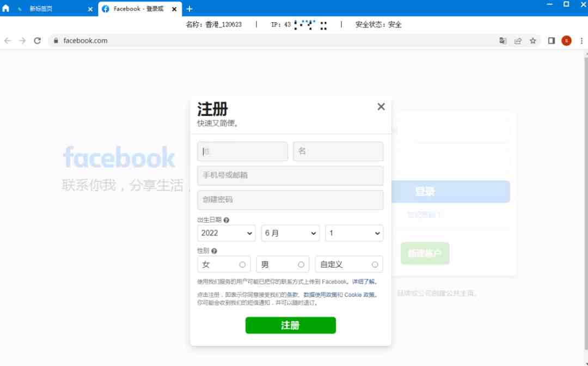Open the 数据使用政策 link
The height and width of the screenshot is (366, 588).
point(321,295)
